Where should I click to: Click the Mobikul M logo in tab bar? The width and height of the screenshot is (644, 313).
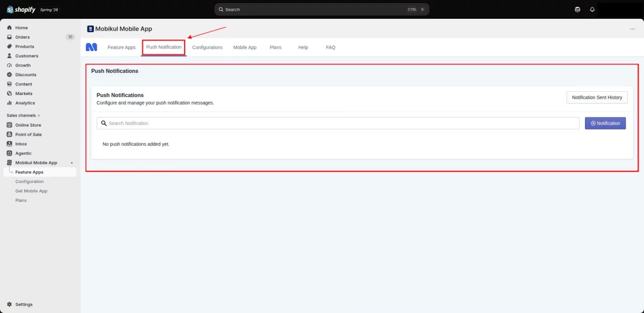tap(92, 47)
